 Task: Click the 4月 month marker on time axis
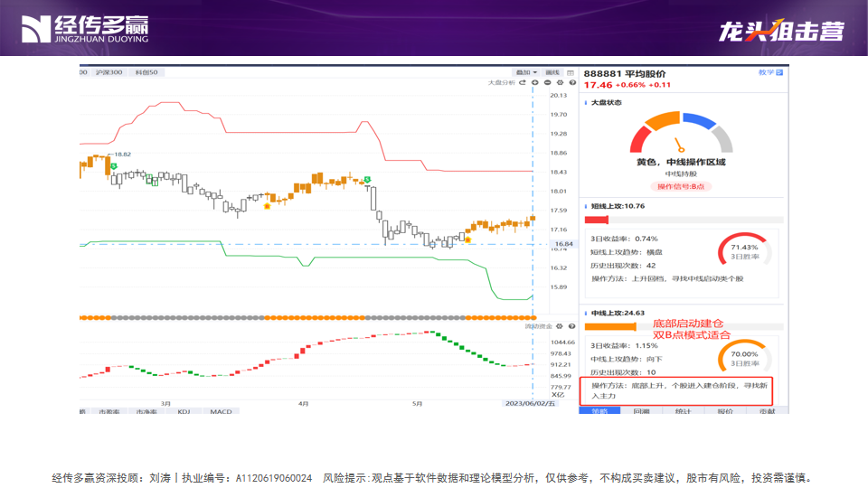304,404
